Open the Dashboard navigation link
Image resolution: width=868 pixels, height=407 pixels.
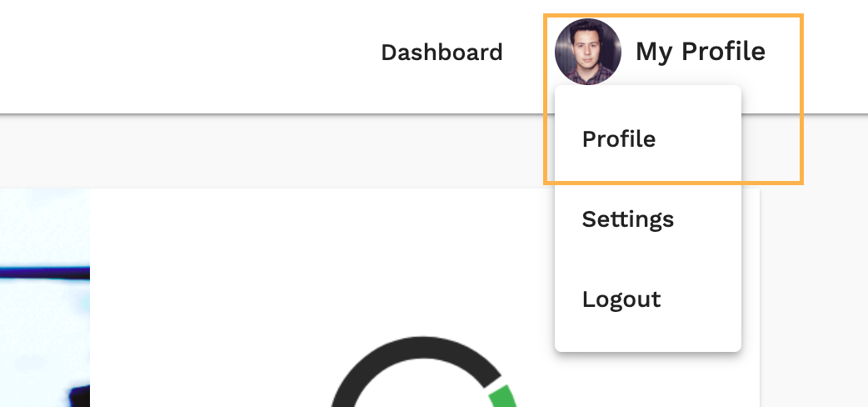point(441,53)
